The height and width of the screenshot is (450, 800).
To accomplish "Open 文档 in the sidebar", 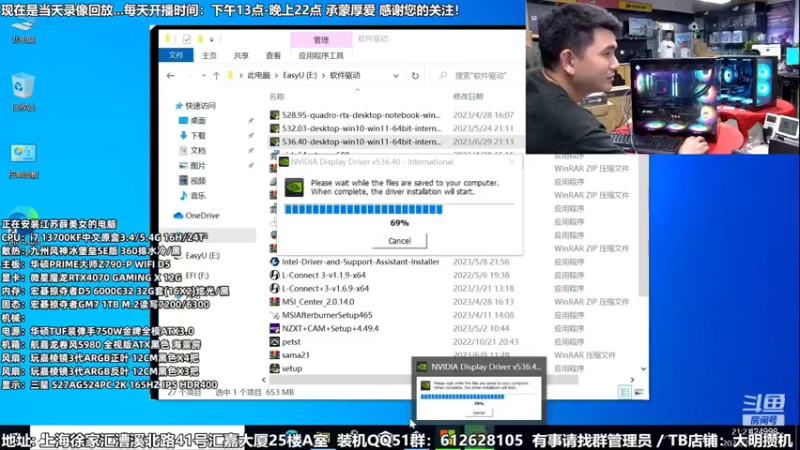I will (x=198, y=151).
